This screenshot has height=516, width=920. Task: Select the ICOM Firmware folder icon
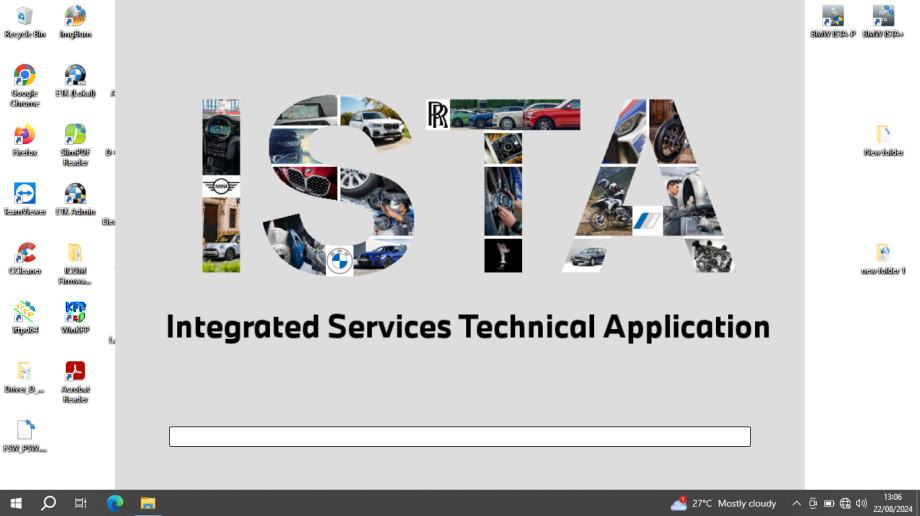(x=75, y=264)
